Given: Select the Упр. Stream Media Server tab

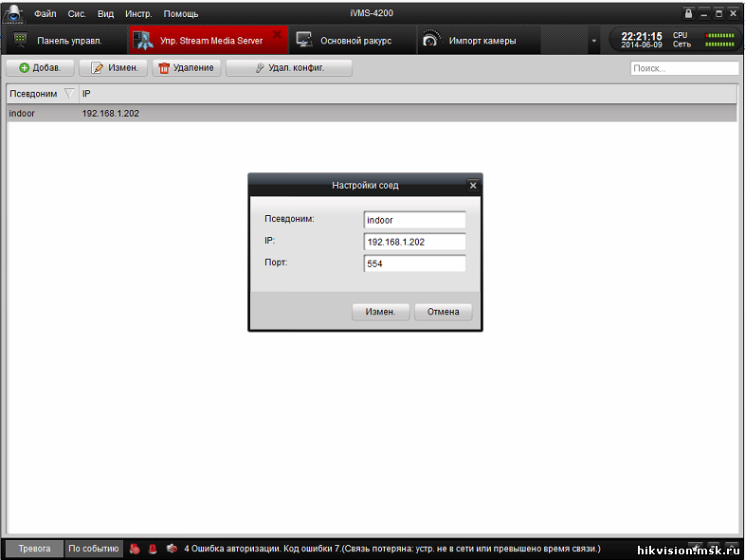Looking at the screenshot, I should 208,41.
